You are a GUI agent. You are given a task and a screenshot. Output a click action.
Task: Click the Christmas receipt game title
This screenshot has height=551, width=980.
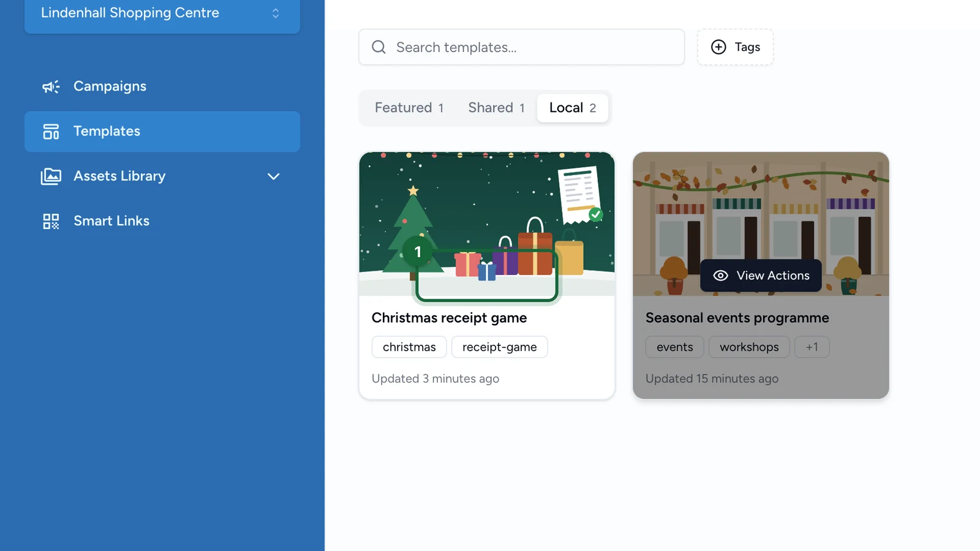(x=449, y=318)
